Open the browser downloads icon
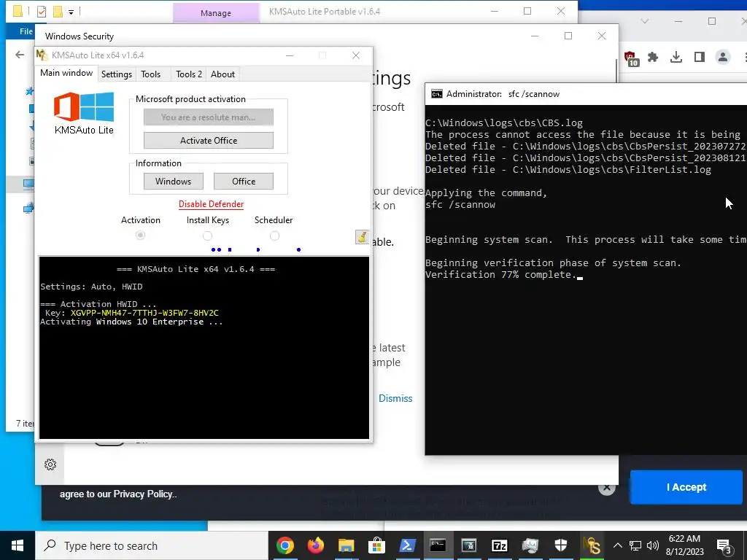 pos(676,58)
